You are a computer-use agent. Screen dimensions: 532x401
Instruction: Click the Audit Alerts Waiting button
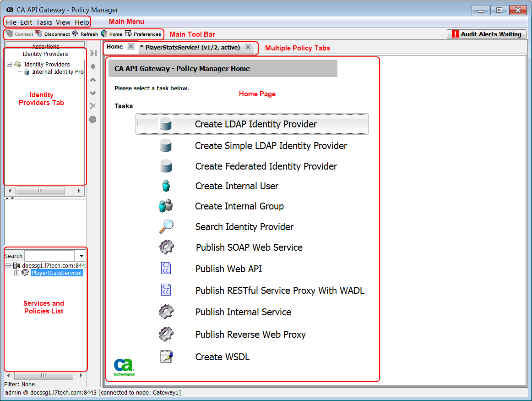(x=486, y=34)
